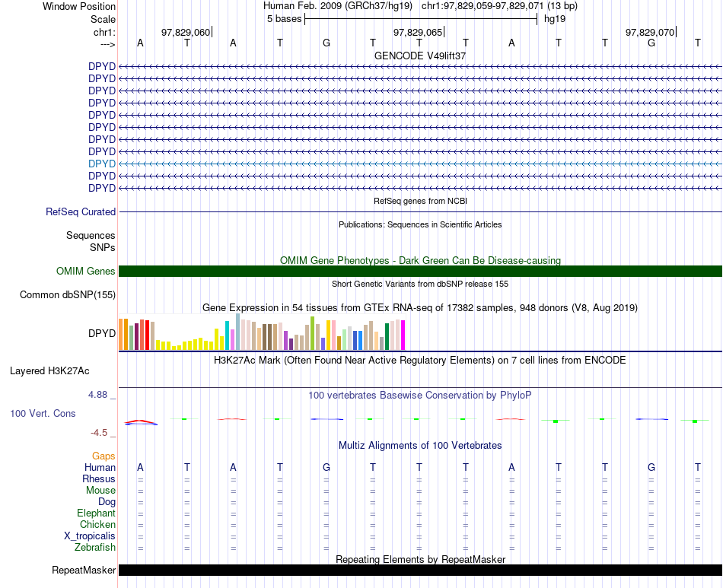Screen dimensions: 723x588
Task: Open Short Genetic Variants from dbSNP title
Action: tap(420, 284)
